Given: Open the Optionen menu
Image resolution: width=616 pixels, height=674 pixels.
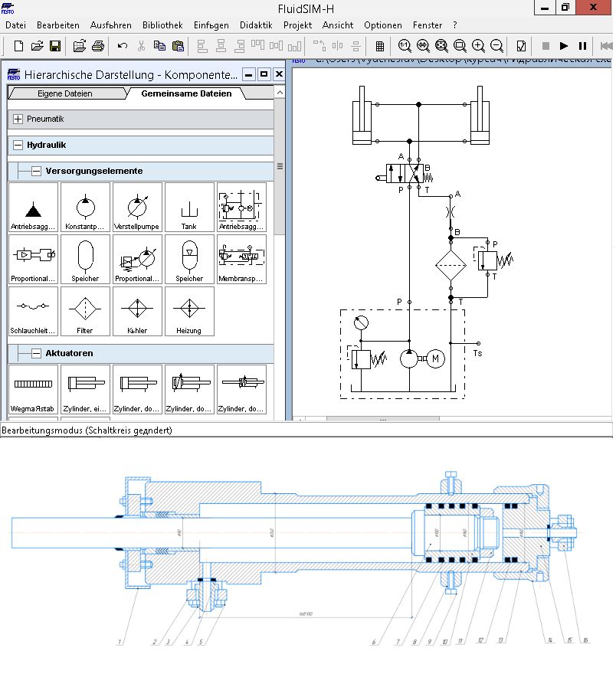Looking at the screenshot, I should coord(383,25).
